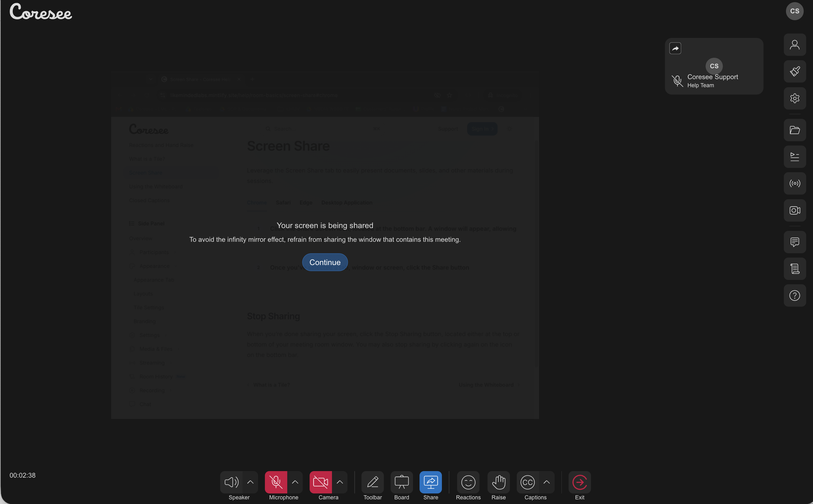Open Using the Whiteboard sidebar link
Image resolution: width=813 pixels, height=504 pixels.
click(156, 187)
